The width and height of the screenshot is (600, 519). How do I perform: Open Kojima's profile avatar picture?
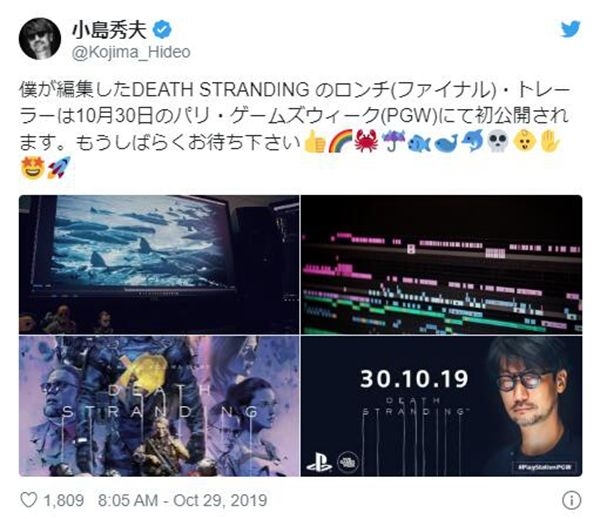(40, 38)
